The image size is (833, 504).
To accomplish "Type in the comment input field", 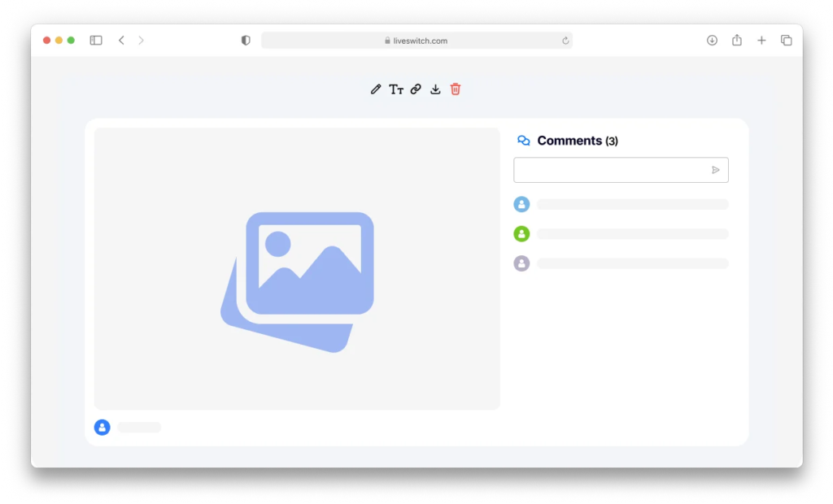I will tap(610, 170).
